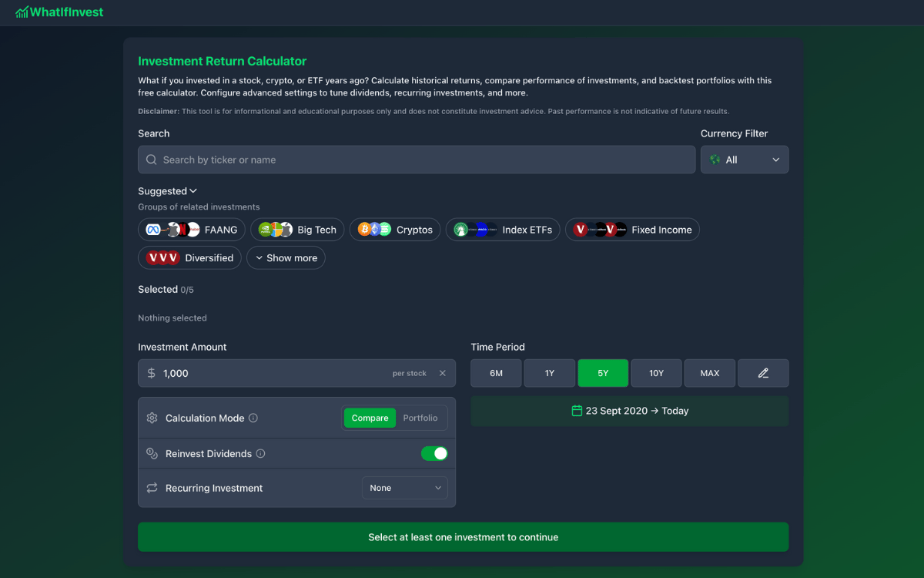Click the Big Tech group logos
The width and height of the screenshot is (924, 578).
276,230
